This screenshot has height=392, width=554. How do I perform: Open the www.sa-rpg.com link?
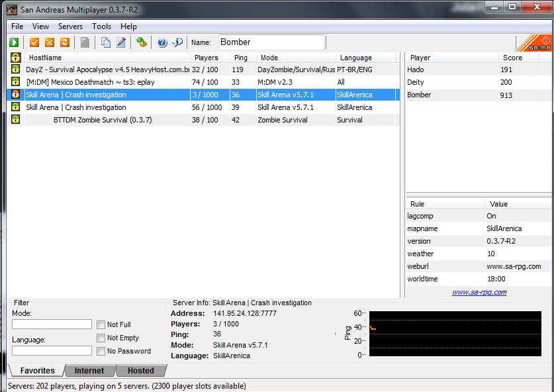click(479, 292)
